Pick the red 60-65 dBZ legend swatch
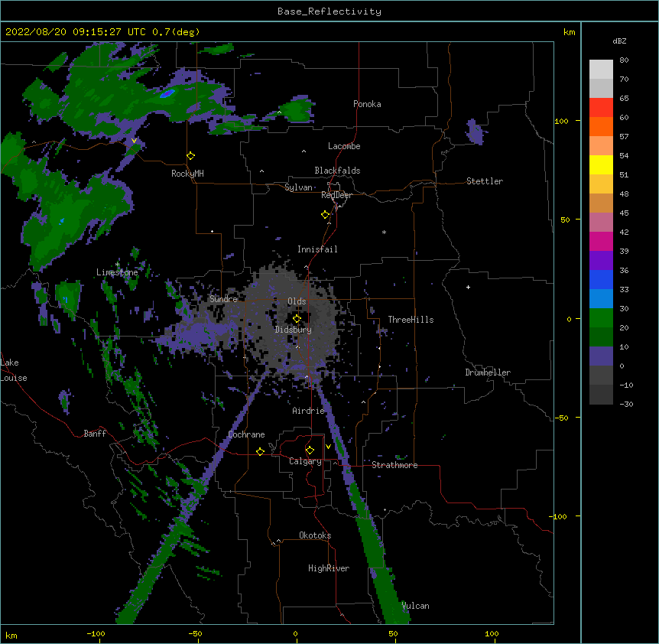This screenshot has height=644, width=659. pos(601,108)
